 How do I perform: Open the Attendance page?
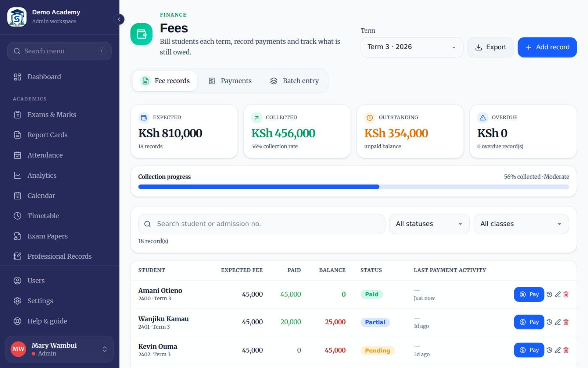[60, 155]
